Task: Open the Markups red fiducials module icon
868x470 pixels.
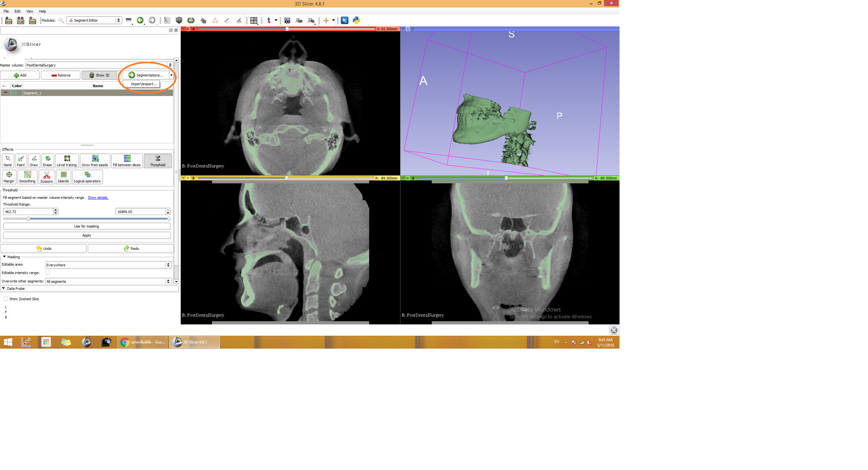Action: tap(215, 21)
